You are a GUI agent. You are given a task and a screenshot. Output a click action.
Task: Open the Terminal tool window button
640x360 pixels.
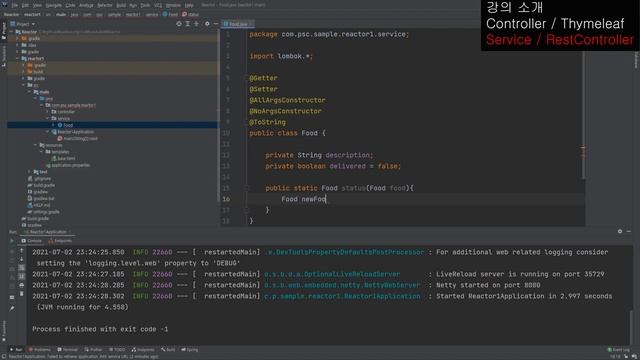67,350
